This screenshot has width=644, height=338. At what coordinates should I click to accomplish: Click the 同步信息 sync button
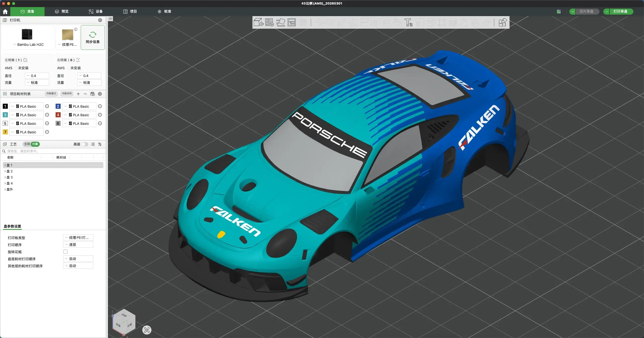(x=93, y=37)
